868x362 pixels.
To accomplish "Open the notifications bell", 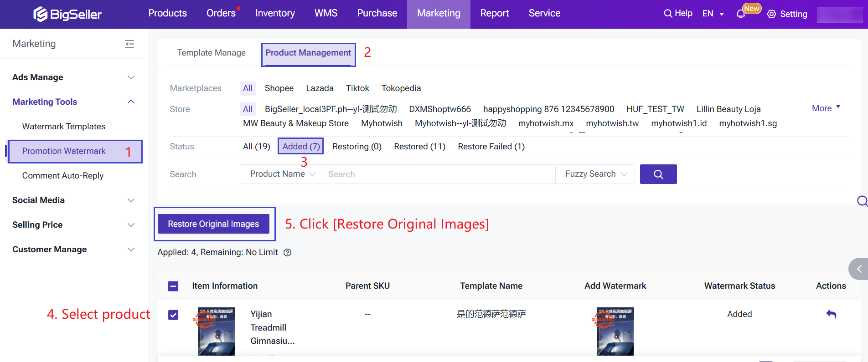I will click(x=741, y=14).
